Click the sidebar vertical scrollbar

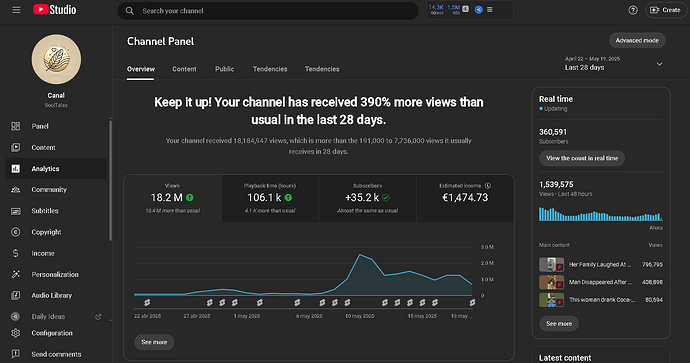110,179
